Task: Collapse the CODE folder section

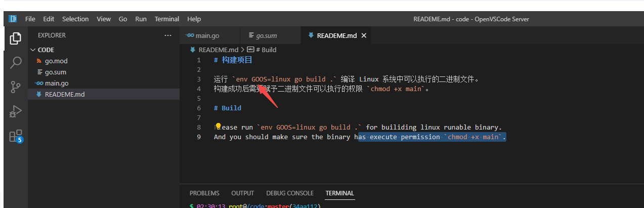Action: (33, 50)
